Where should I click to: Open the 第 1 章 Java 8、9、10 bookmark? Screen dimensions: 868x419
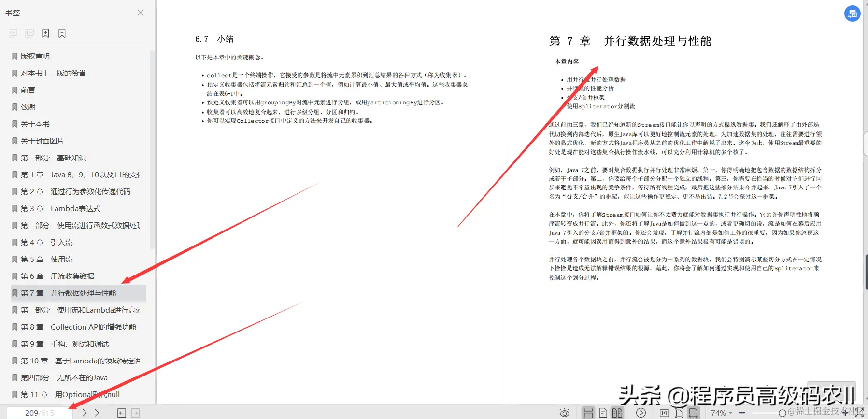tap(78, 174)
